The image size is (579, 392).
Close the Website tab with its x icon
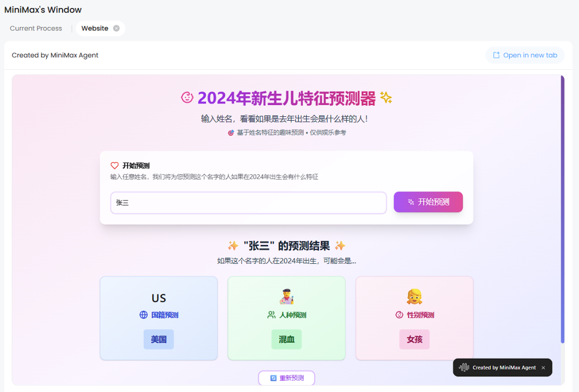pos(116,28)
